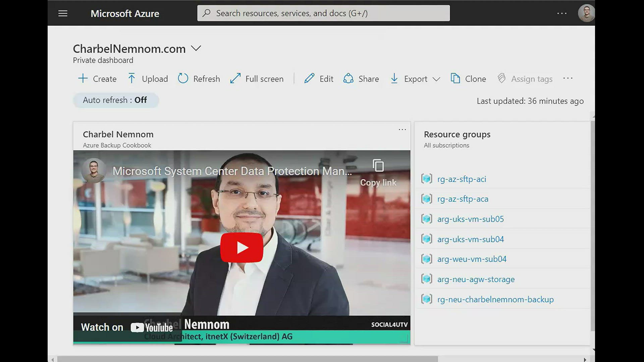The height and width of the screenshot is (362, 644).
Task: Click the horizontal scrollbar left arrow
Action: [x=53, y=359]
